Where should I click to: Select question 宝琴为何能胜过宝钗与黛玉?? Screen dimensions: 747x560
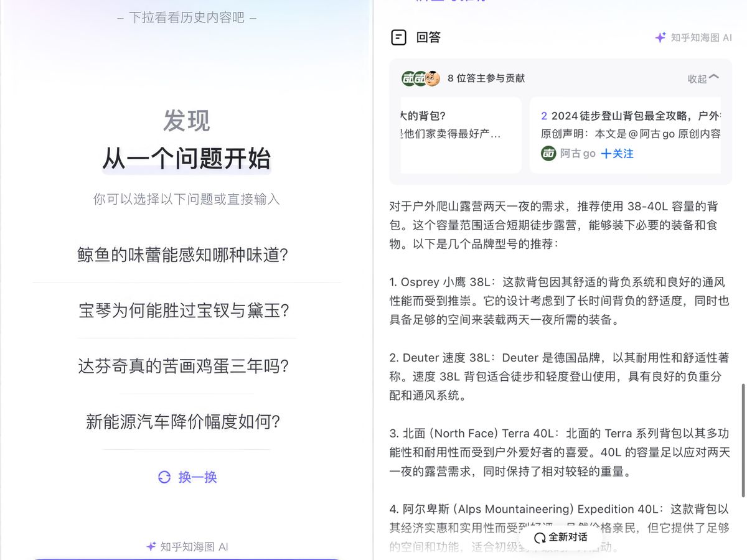[x=186, y=310]
